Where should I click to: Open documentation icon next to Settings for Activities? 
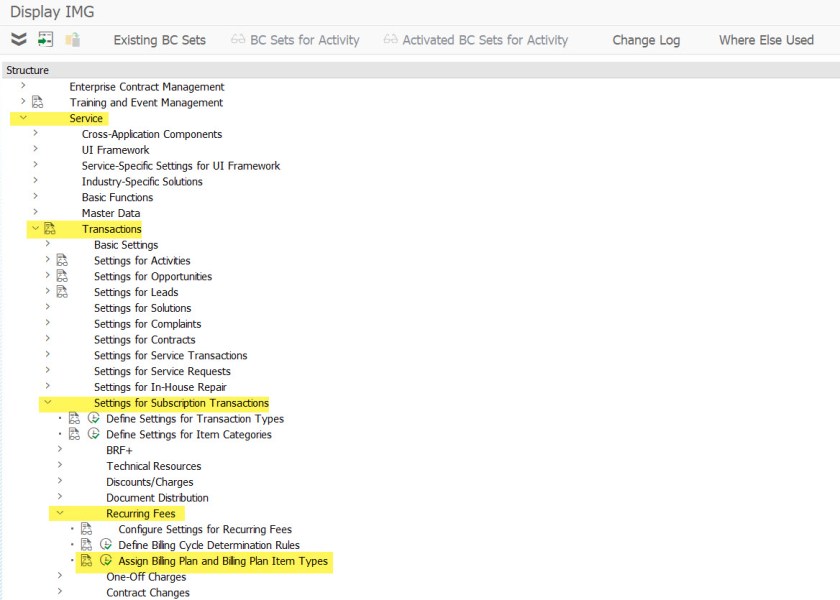click(x=62, y=261)
